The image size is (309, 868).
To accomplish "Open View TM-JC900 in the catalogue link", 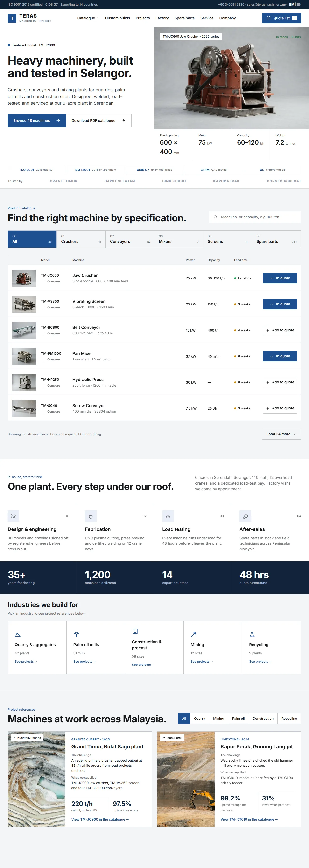I will pos(100,819).
